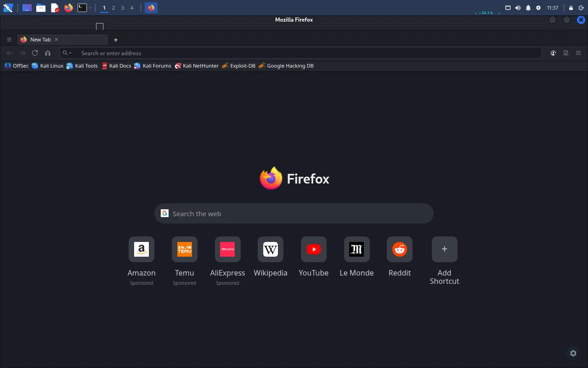Click the Search the web field
Viewport: 588px width, 368px height.
point(294,213)
